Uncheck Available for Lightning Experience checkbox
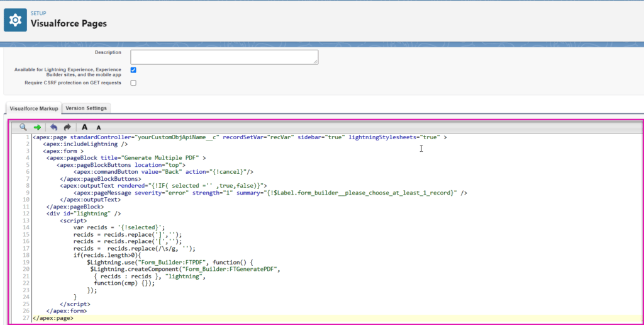 [x=133, y=70]
